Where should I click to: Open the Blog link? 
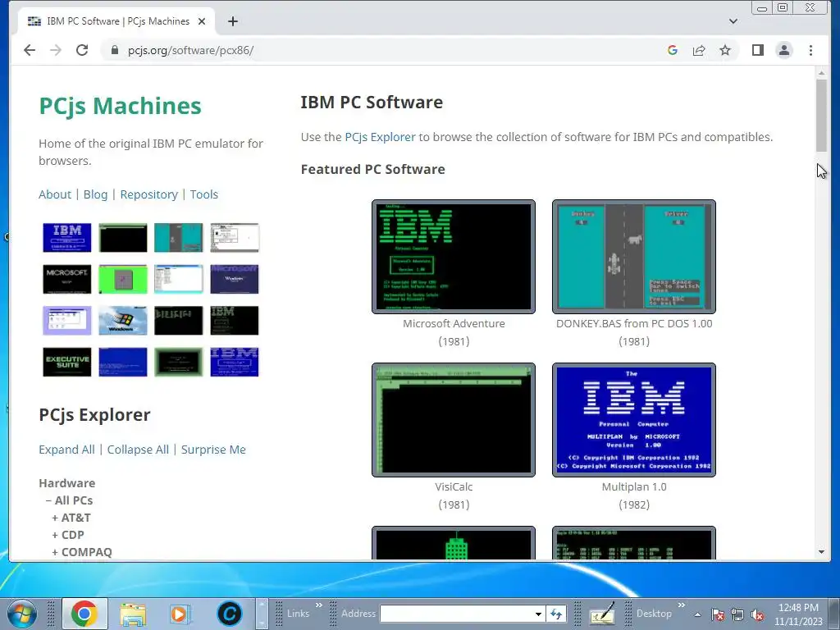point(95,194)
